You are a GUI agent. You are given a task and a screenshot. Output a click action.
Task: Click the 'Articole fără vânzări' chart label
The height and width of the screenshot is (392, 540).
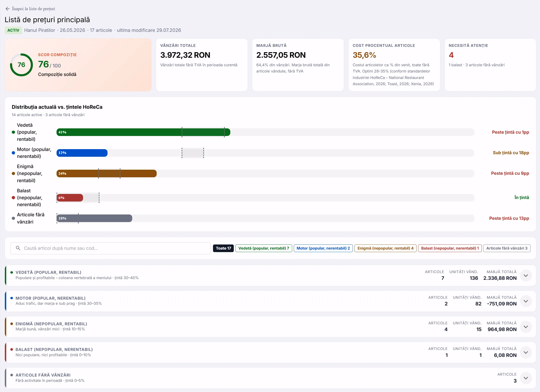[x=30, y=218]
